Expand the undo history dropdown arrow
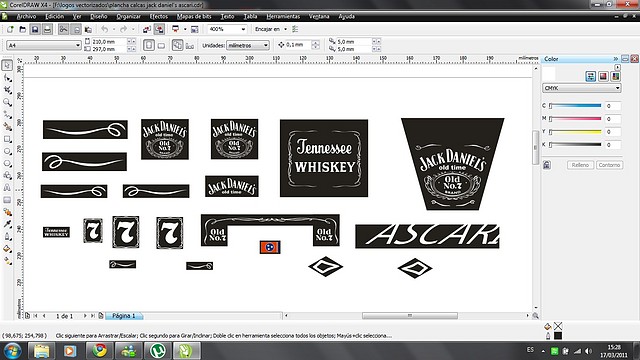The width and height of the screenshot is (640, 360). (x=113, y=29)
